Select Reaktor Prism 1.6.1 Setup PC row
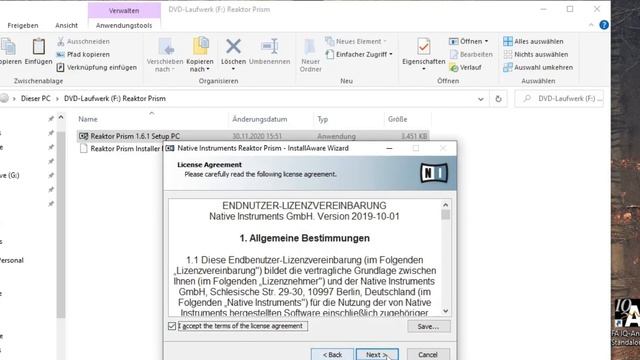 [253, 136]
